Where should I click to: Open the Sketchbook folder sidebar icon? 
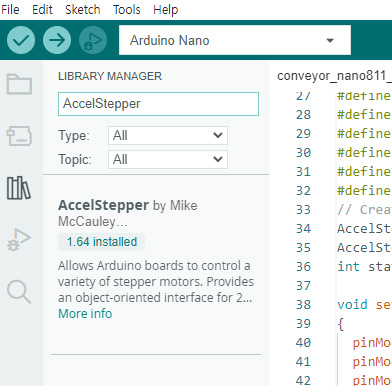pos(19,84)
